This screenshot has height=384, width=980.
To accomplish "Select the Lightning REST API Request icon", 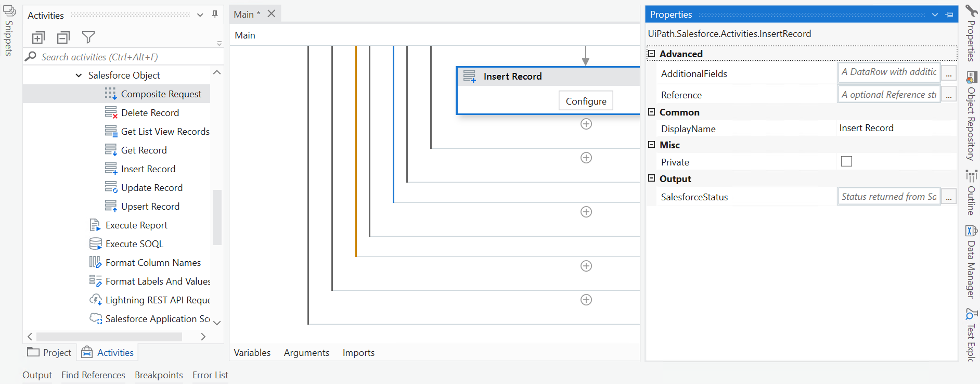I will pos(95,300).
